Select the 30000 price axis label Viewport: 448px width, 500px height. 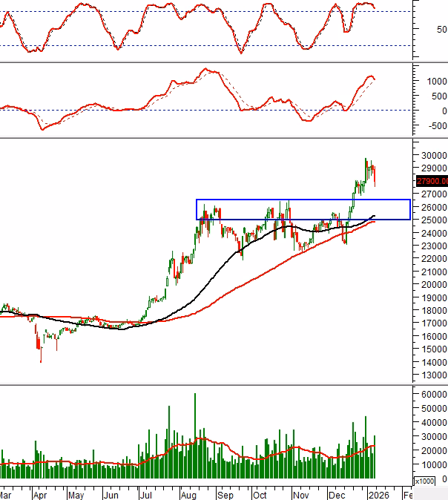tap(431, 156)
